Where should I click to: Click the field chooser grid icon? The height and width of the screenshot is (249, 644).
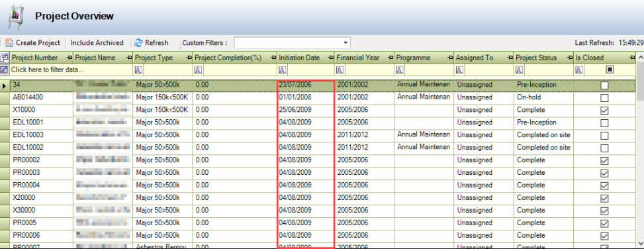coord(5,58)
